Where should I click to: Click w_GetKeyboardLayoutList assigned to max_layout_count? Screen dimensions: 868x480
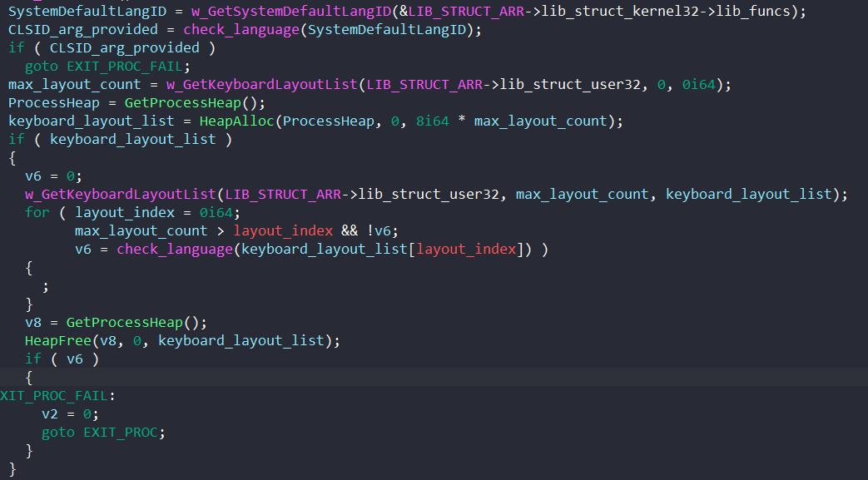pos(262,85)
